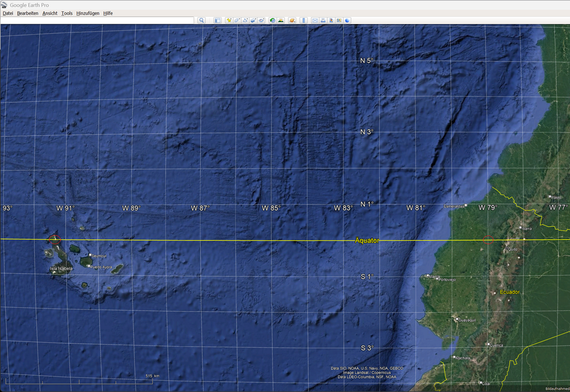570x392 pixels.
Task: Activate the ruler tool
Action: tap(304, 20)
